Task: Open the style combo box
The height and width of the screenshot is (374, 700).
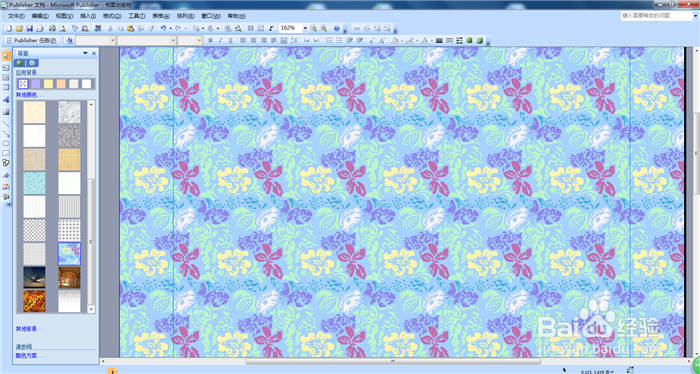Action: 96,41
